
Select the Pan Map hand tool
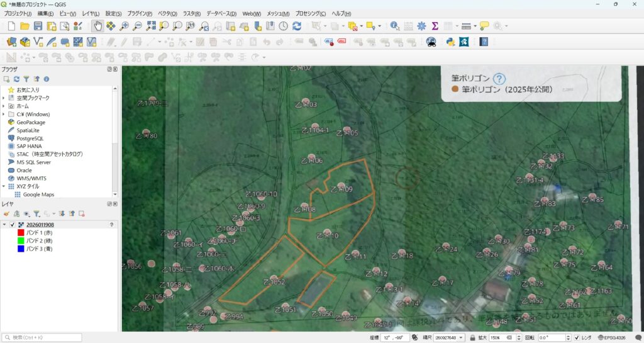[x=97, y=26]
